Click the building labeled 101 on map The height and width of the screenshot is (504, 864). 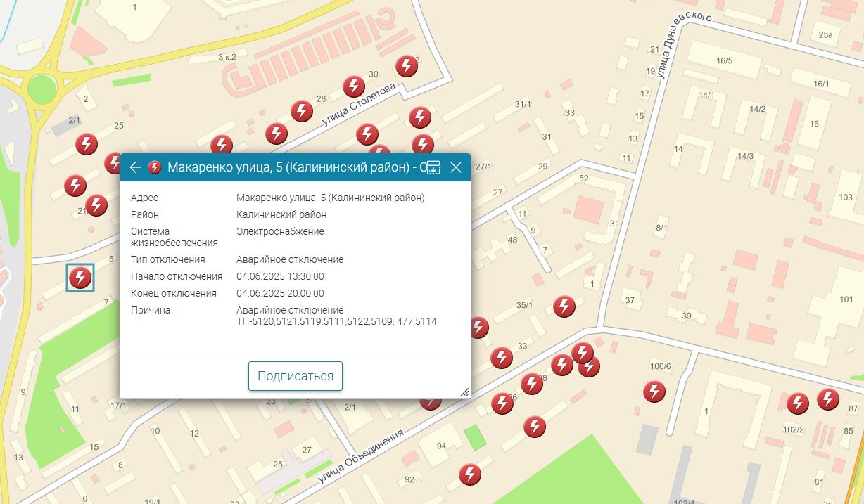pos(845,299)
